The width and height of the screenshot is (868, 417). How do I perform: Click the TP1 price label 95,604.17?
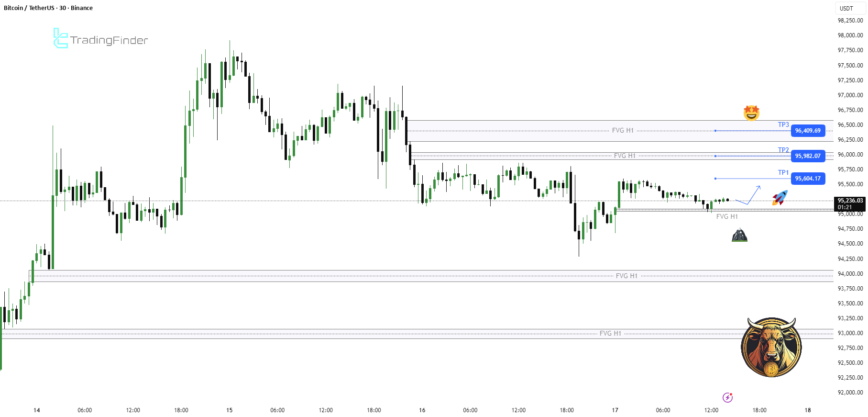point(808,179)
